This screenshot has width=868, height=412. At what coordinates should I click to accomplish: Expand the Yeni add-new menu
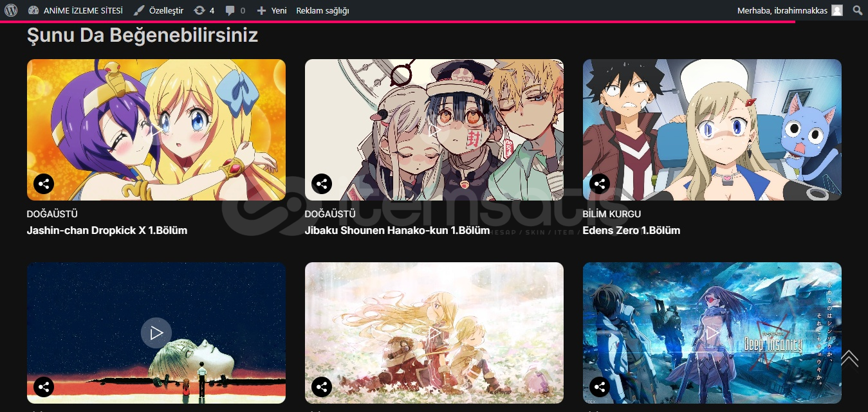coord(272,10)
